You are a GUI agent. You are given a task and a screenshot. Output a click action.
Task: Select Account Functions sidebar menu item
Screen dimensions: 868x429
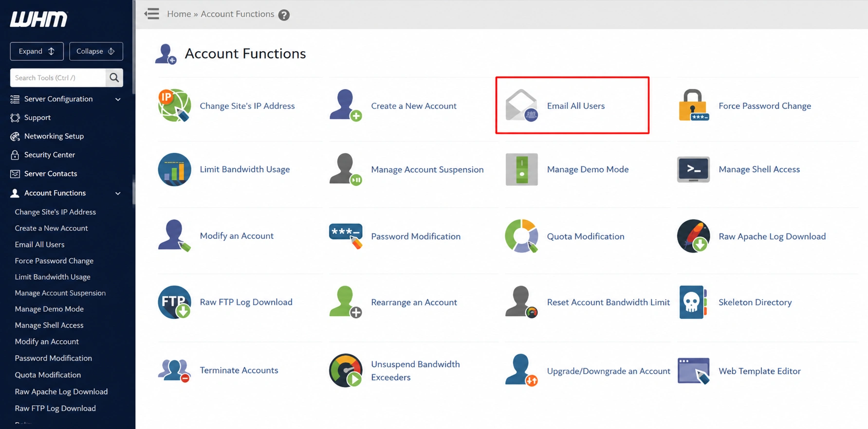[x=55, y=193]
